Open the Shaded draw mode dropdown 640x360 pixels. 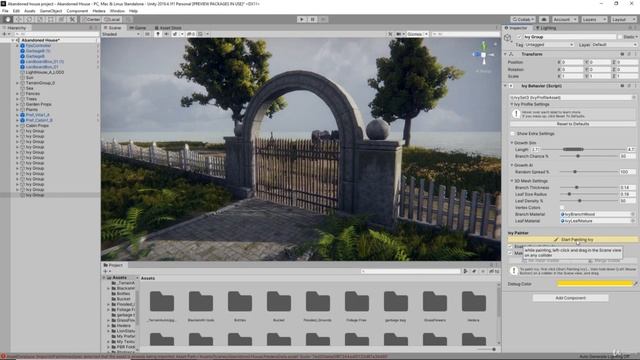tap(121, 34)
